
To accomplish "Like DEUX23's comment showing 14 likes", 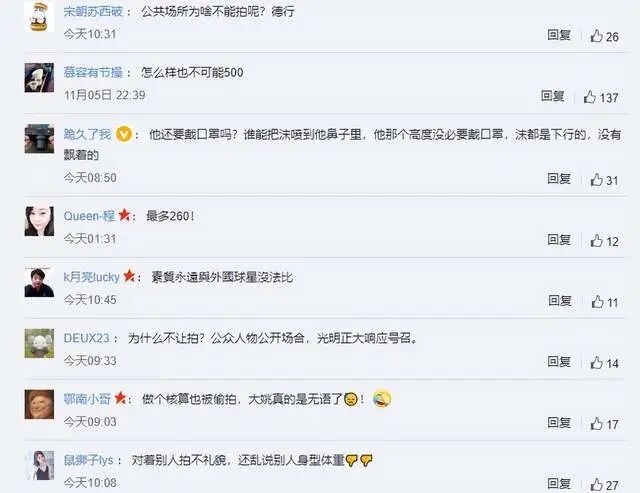I will pyautogui.click(x=596, y=362).
